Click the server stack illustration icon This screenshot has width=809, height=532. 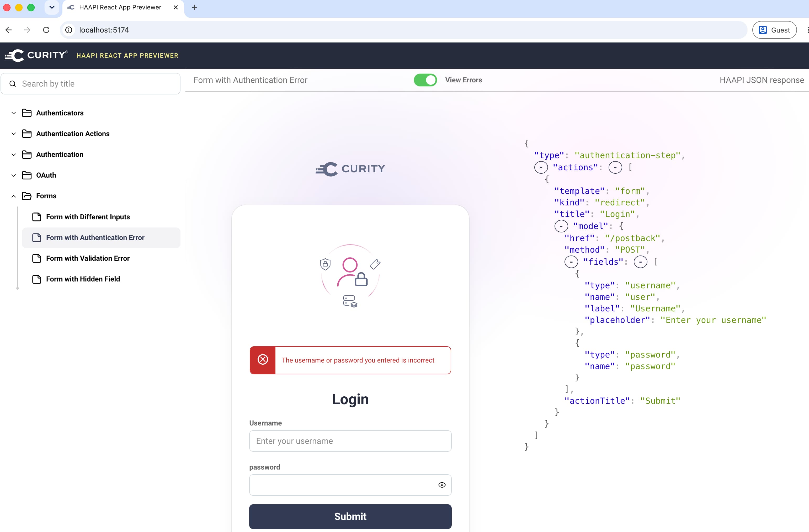point(350,301)
